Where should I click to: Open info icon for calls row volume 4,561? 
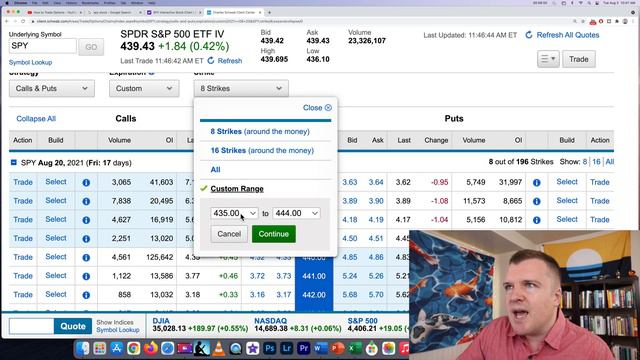point(86,258)
